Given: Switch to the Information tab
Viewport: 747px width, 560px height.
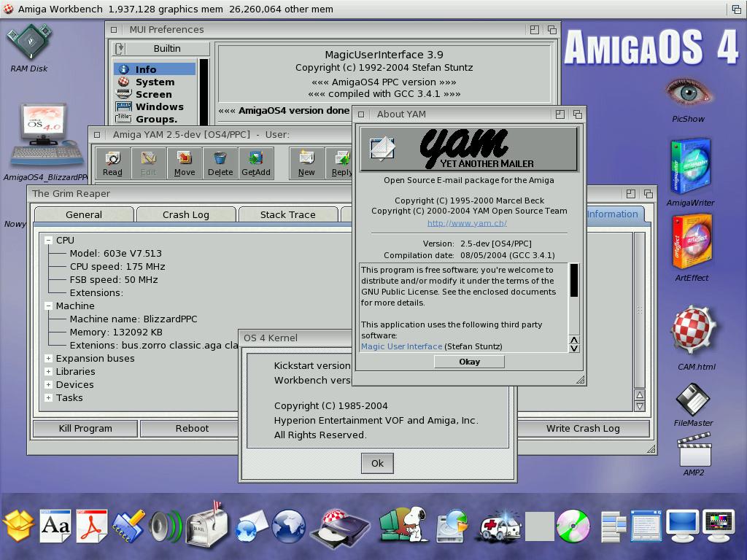Looking at the screenshot, I should pos(614,214).
